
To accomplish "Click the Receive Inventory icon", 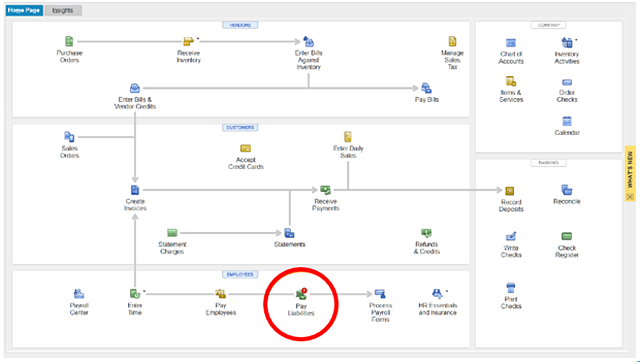I will click(188, 41).
